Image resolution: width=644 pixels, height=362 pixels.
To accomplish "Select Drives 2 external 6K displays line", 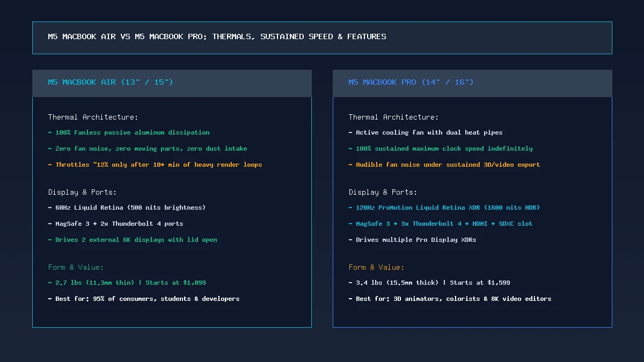I will [133, 240].
